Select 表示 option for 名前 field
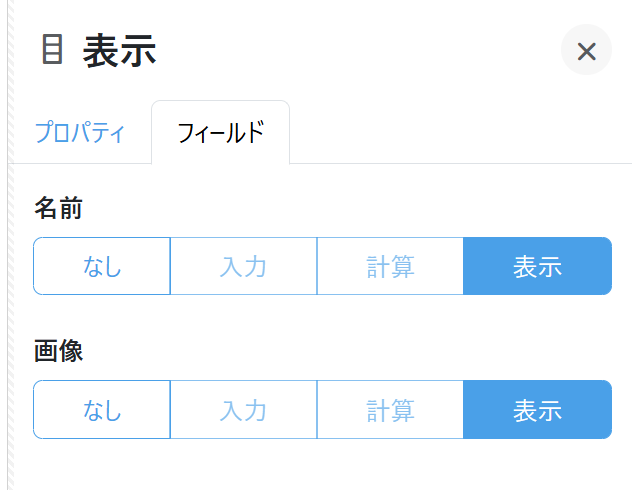 click(537, 266)
